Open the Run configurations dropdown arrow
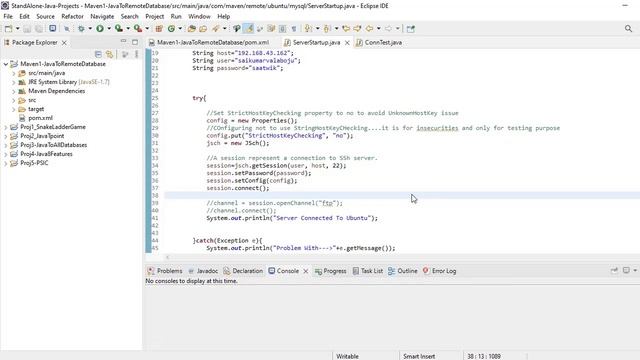 pos(109,29)
